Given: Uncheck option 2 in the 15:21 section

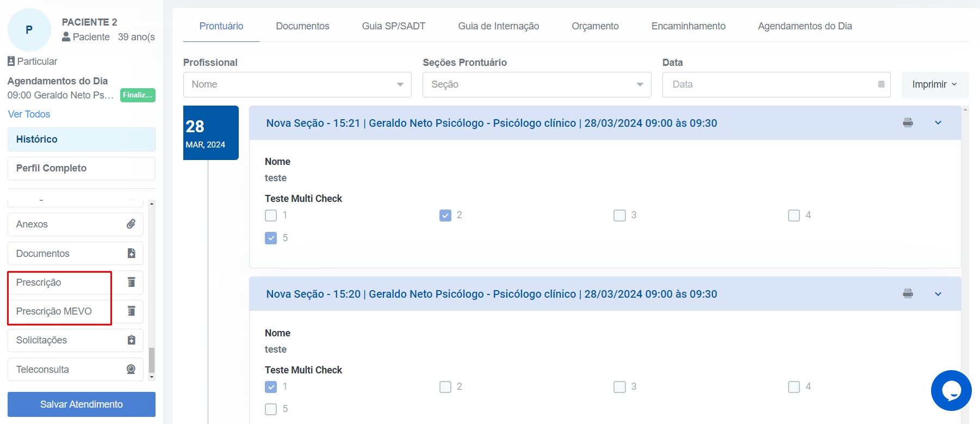Looking at the screenshot, I should coord(445,216).
